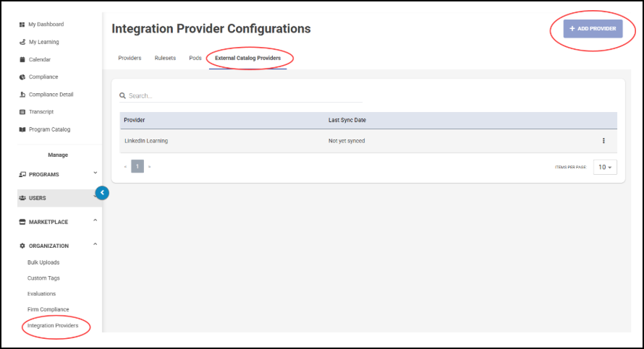Switch to the Rulesets tab

point(165,58)
